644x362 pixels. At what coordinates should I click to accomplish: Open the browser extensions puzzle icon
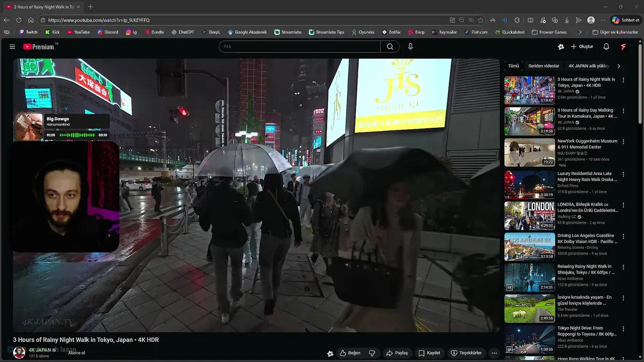(x=517, y=20)
